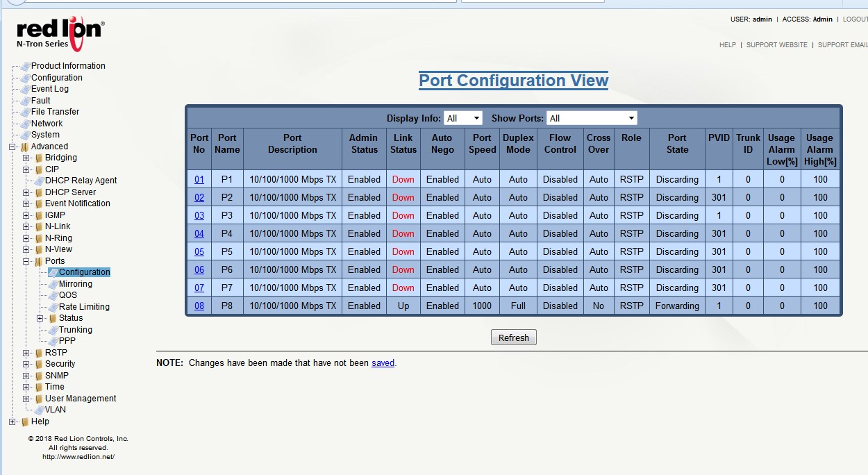868x475 pixels.
Task: Expand the CIP tree node
Action: pyautogui.click(x=26, y=169)
